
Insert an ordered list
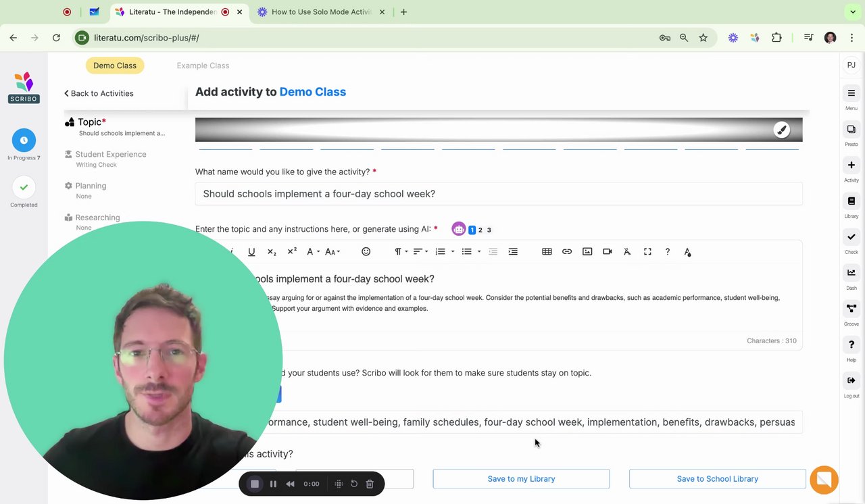click(x=440, y=251)
